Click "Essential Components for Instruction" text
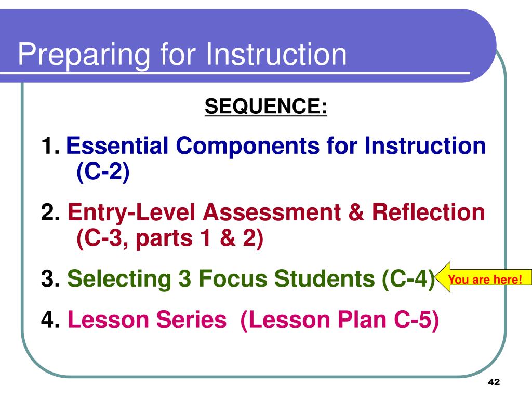Image resolution: width=532 pixels, height=399 pixels. click(x=276, y=146)
